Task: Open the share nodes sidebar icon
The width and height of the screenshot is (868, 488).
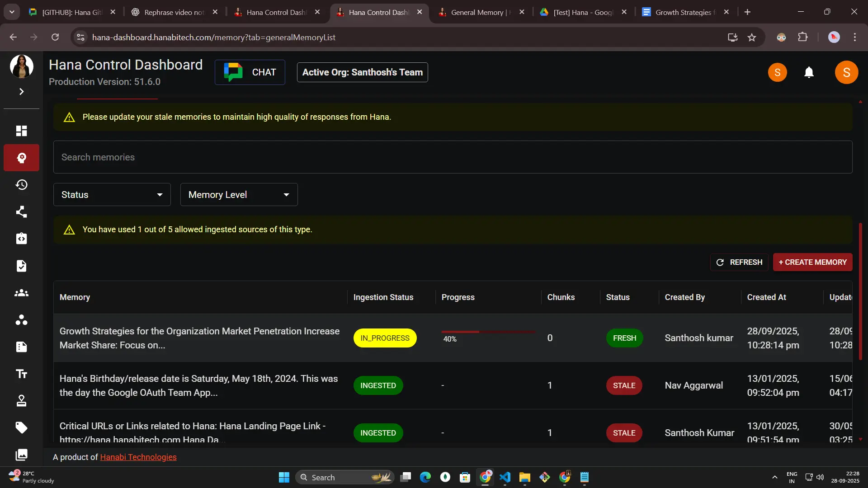Action: (21, 212)
